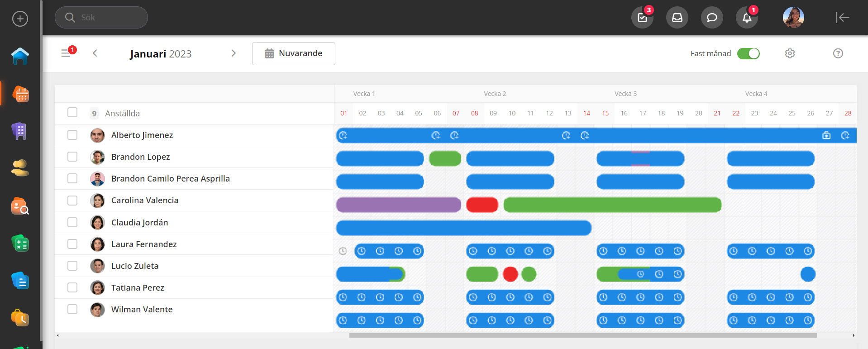Click the notification bell icon
Image resolution: width=868 pixels, height=349 pixels.
click(x=747, y=18)
